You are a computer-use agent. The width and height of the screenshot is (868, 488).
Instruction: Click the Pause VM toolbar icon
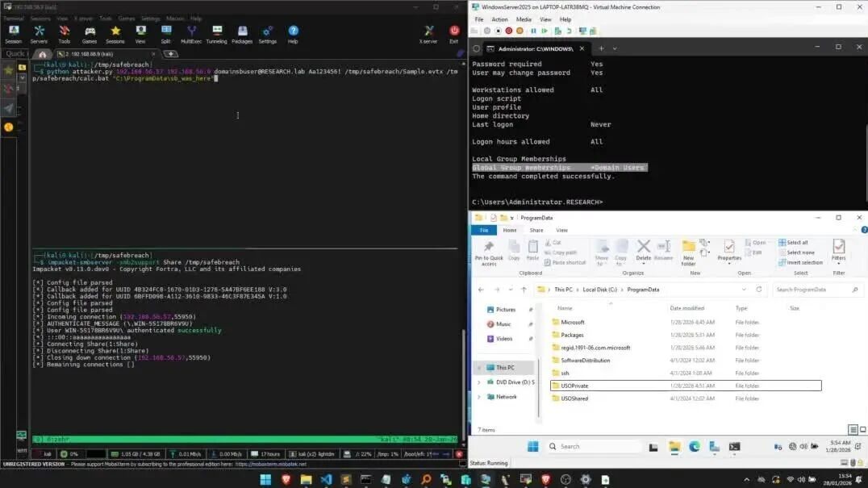534,31
